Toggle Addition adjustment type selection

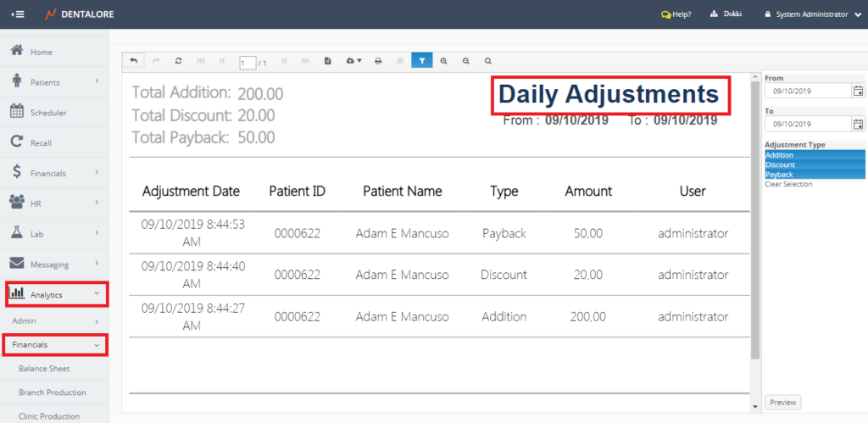coord(814,155)
